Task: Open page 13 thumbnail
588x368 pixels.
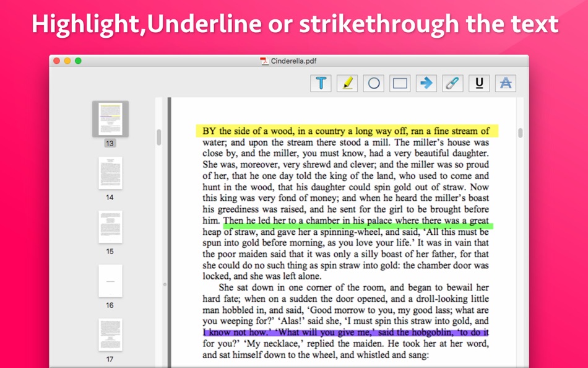Action: (x=110, y=119)
